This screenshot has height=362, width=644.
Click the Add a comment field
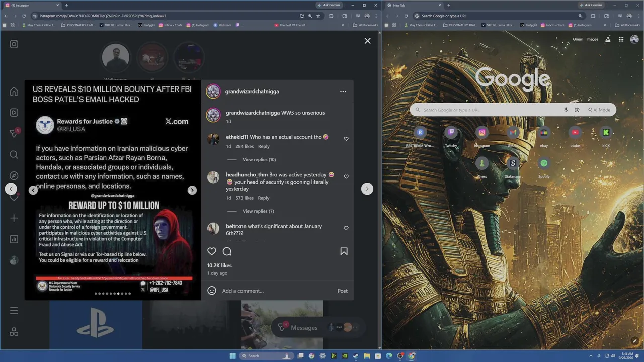[278, 291]
